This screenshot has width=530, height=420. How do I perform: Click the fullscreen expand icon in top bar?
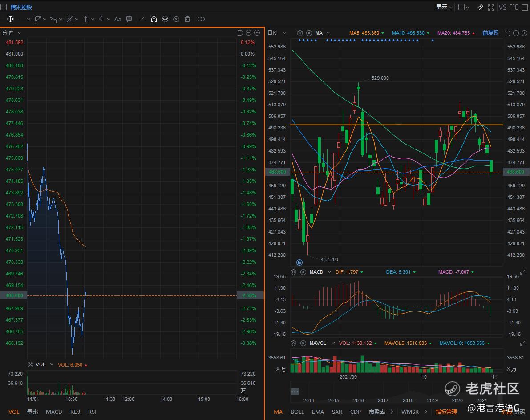click(x=491, y=7)
